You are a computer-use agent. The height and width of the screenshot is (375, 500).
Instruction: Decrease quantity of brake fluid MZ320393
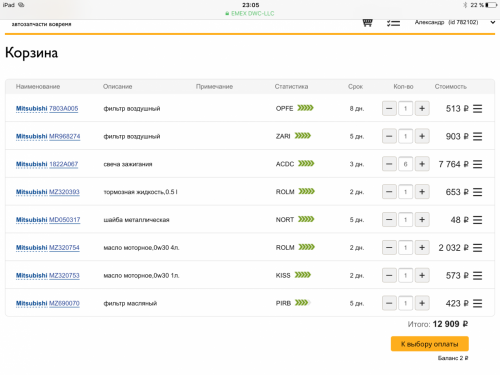[x=389, y=192]
